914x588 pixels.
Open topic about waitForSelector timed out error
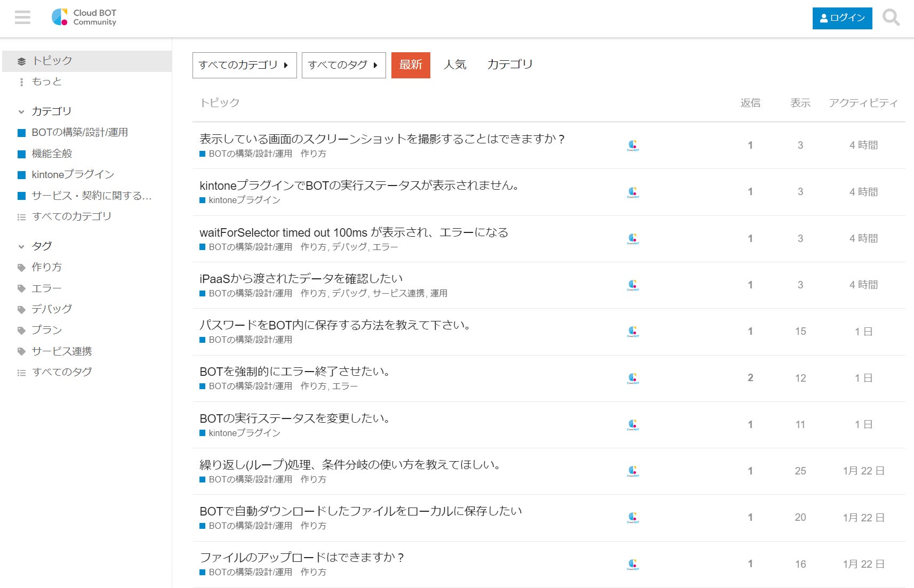(354, 232)
